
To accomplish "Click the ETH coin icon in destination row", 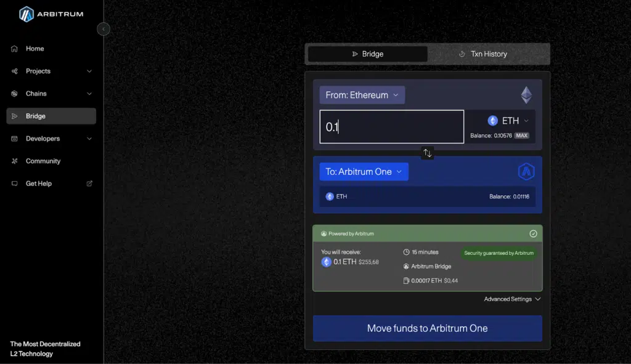I will (x=330, y=196).
